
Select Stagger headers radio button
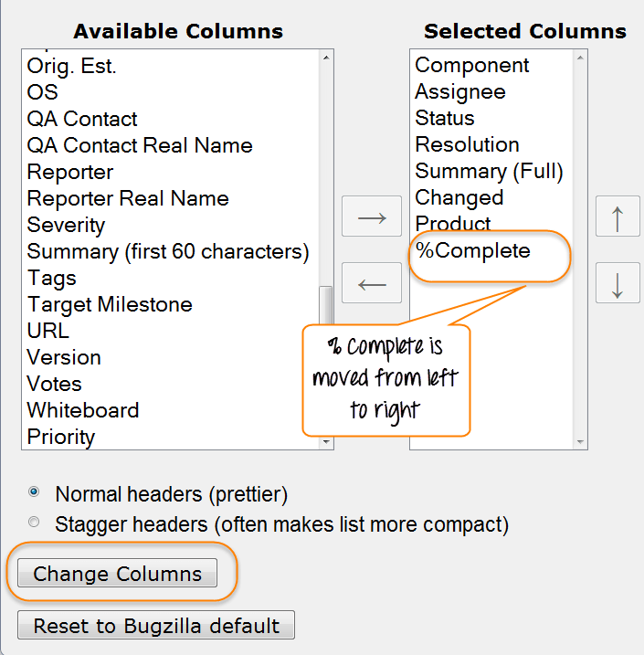(x=34, y=523)
